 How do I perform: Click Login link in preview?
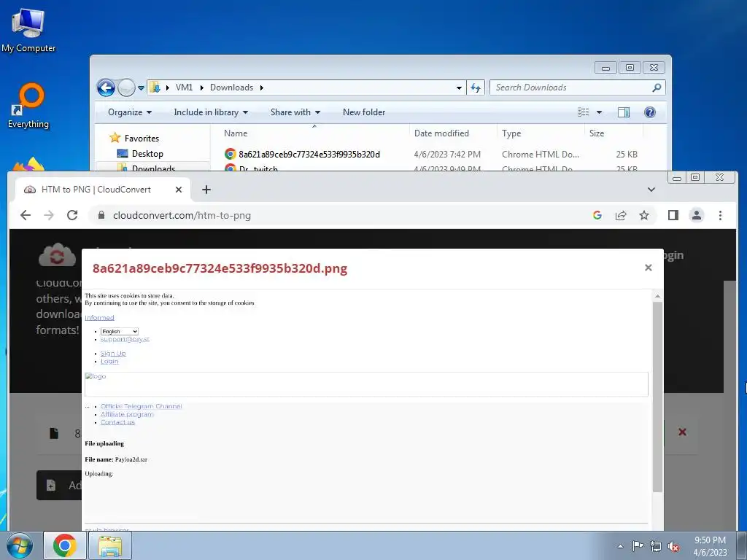pos(109,362)
